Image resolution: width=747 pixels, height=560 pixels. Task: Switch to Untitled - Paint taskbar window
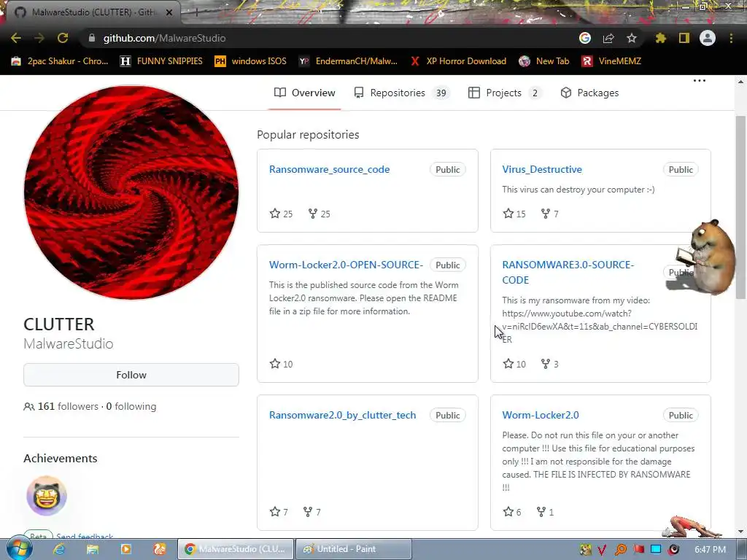(x=354, y=549)
